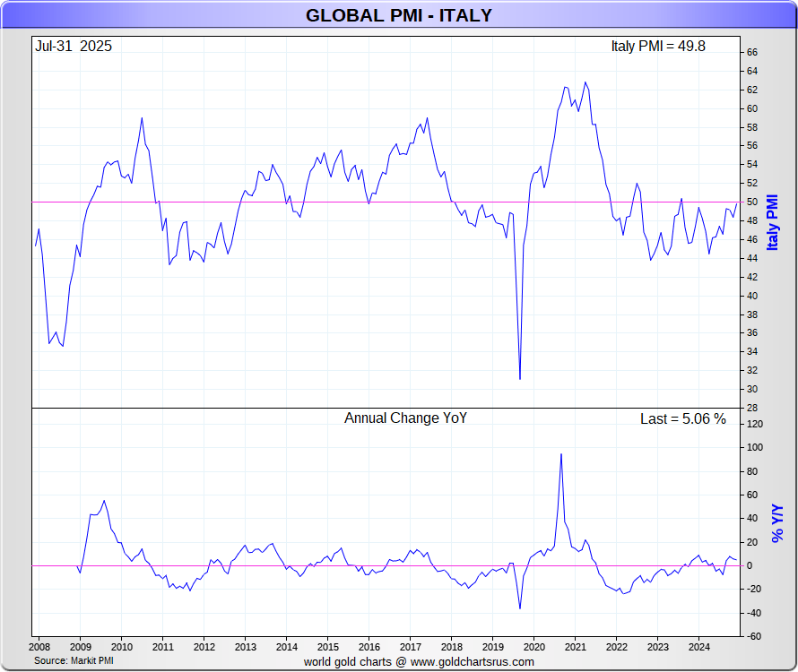Click the 2021 PMI peak near 63
Image resolution: width=798 pixels, height=672 pixels.
point(585,82)
